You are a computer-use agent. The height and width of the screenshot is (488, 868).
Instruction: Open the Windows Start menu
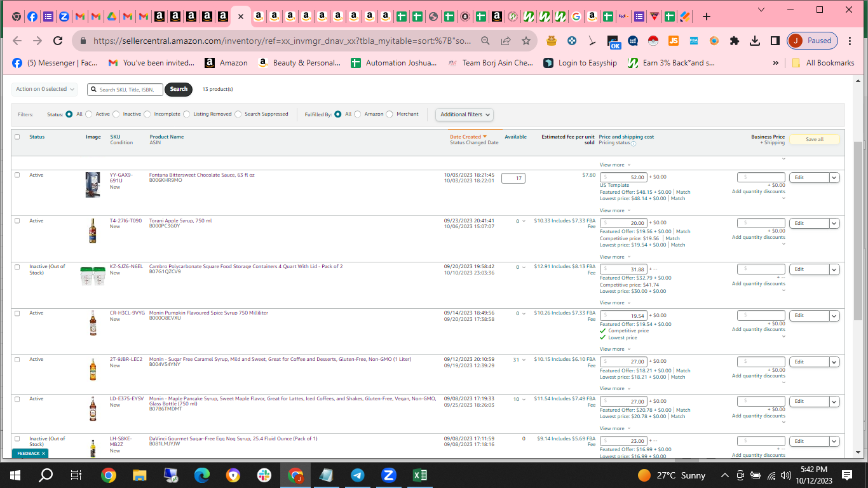(x=15, y=475)
